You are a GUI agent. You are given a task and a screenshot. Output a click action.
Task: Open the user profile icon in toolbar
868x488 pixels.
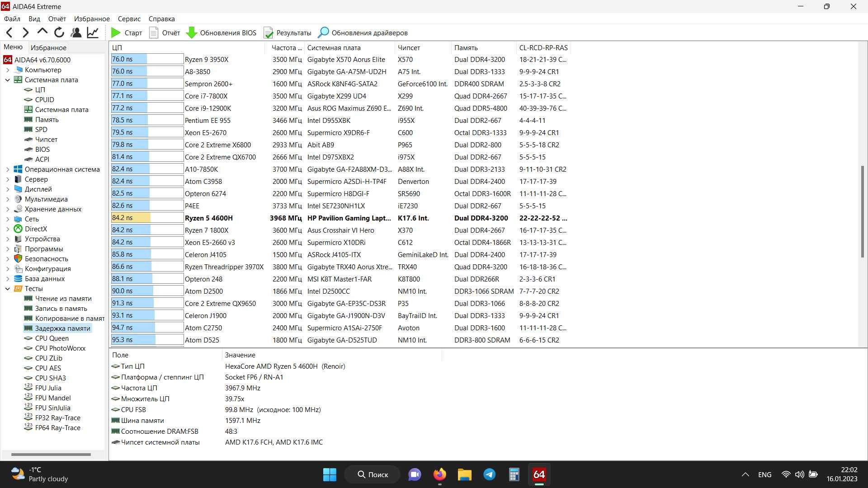coord(76,33)
